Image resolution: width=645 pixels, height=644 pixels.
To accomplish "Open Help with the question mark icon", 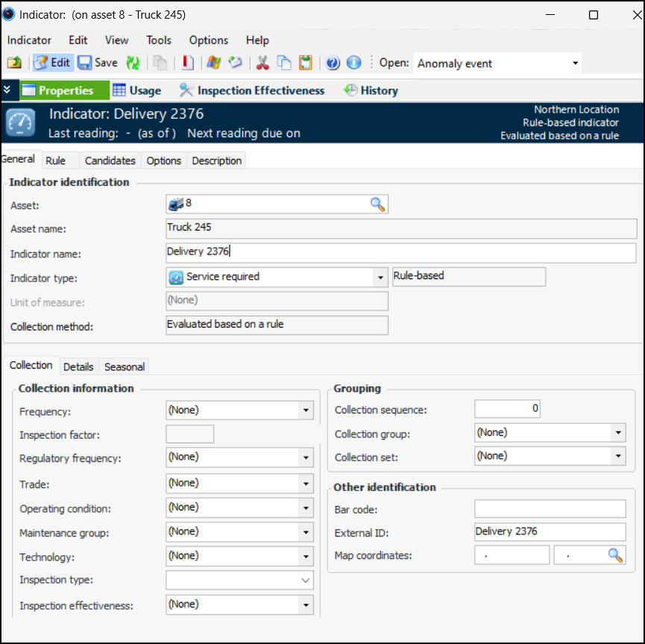I will click(333, 63).
